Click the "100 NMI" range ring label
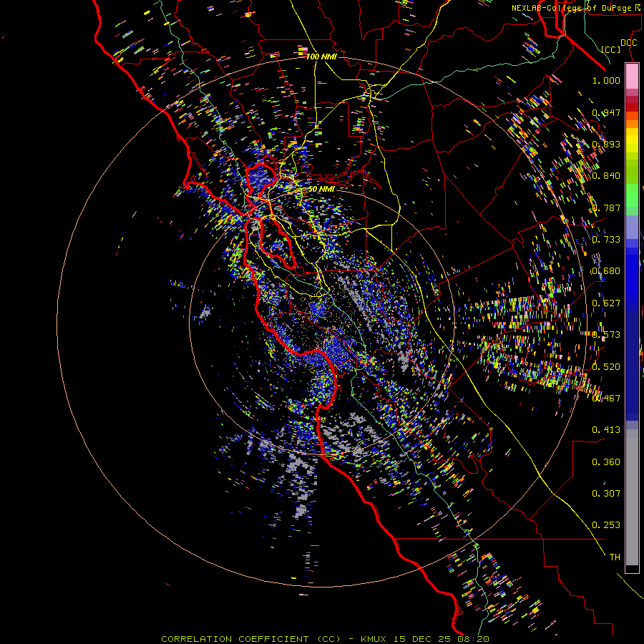644x644 pixels. pos(321,57)
